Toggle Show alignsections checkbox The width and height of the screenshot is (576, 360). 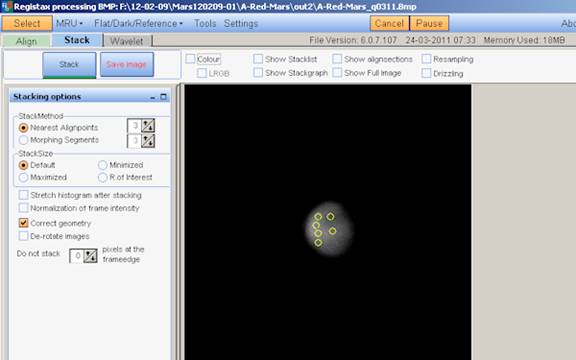[337, 59]
